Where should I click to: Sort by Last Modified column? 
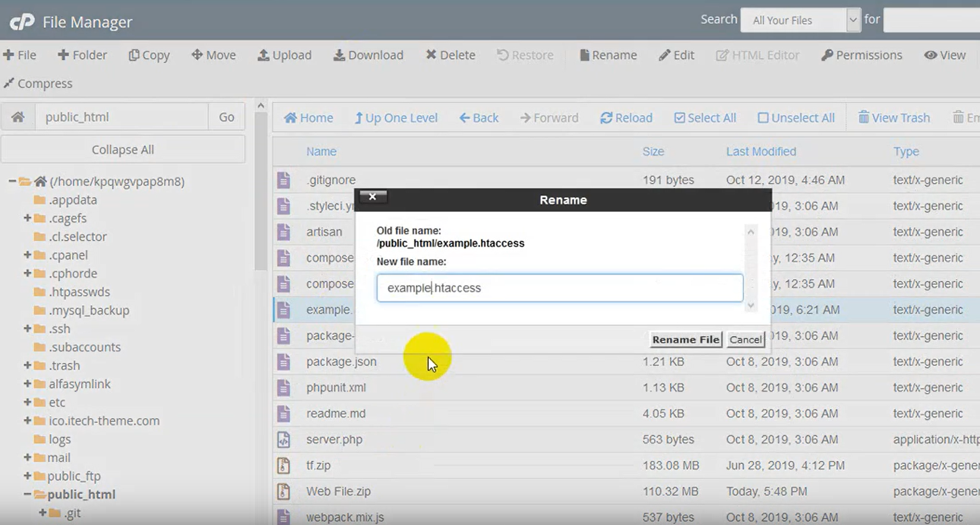(761, 151)
